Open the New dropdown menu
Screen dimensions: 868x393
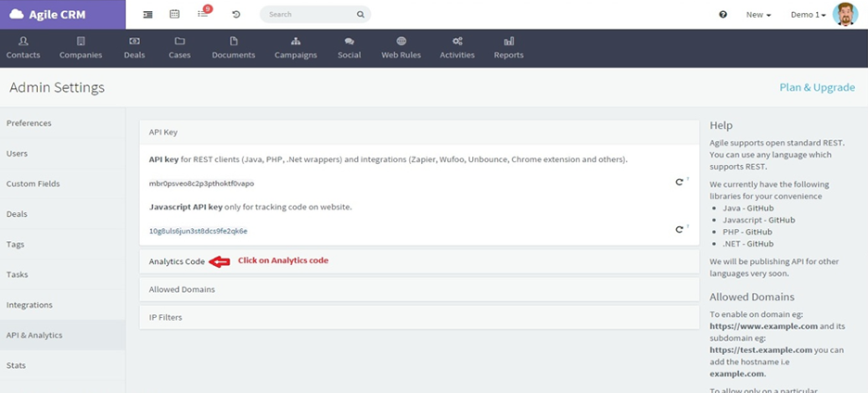[x=759, y=15]
